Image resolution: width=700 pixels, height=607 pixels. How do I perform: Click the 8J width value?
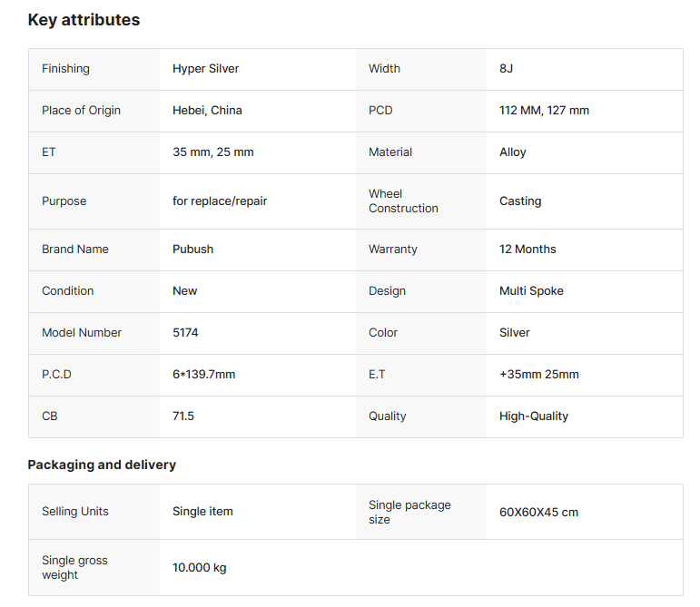(507, 69)
